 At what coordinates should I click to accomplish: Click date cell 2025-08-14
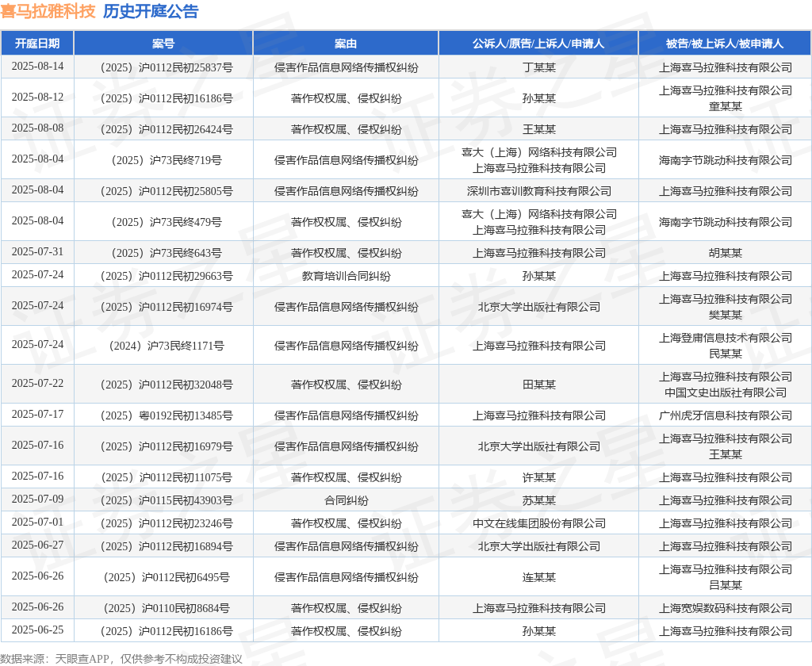[37, 67]
